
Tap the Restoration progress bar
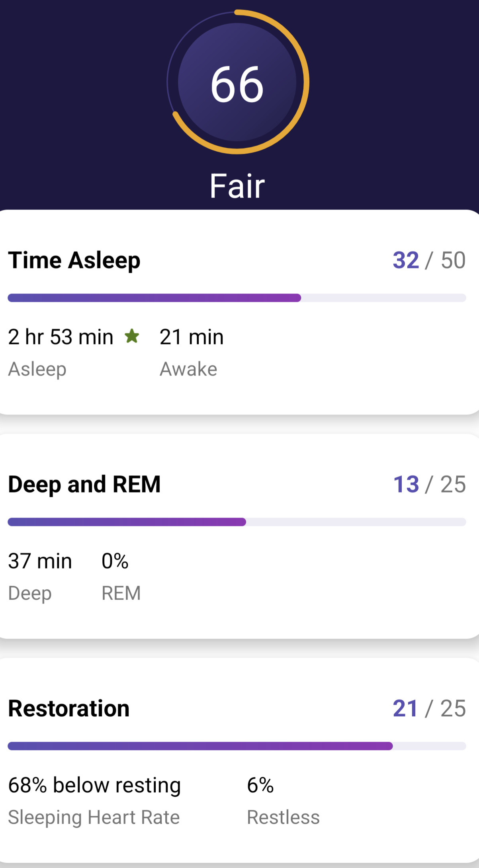pyautogui.click(x=237, y=746)
